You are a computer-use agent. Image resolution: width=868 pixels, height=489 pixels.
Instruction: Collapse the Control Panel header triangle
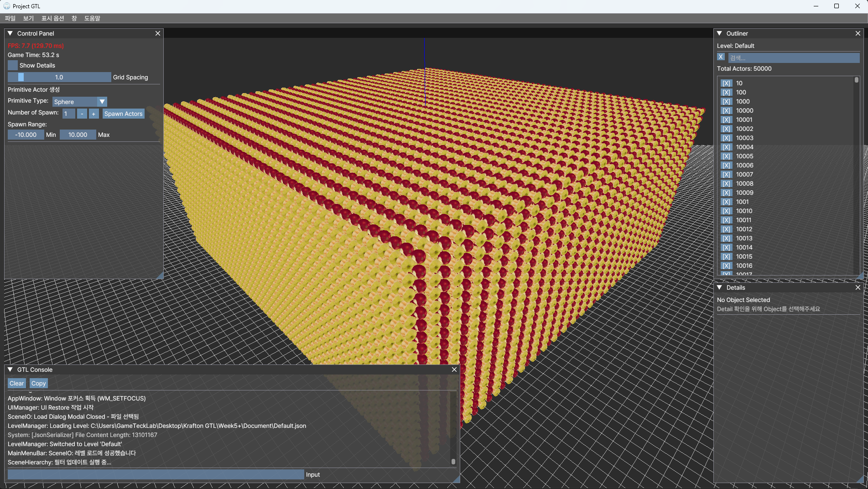(10, 33)
